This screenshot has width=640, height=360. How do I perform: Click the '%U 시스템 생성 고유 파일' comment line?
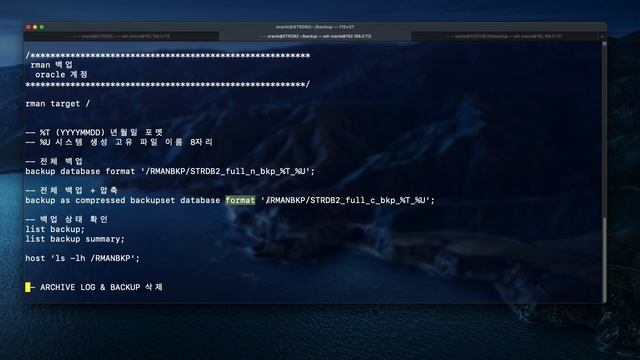[119, 142]
